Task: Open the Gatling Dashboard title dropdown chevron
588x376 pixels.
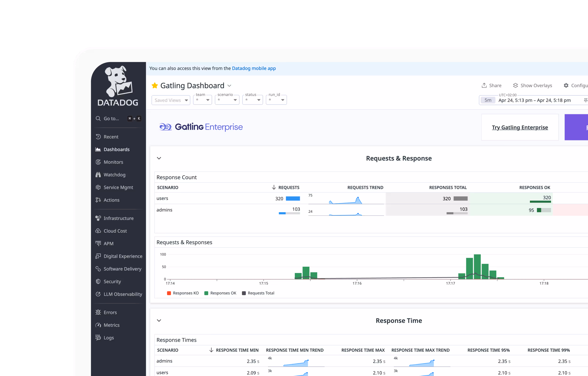Action: (x=229, y=86)
